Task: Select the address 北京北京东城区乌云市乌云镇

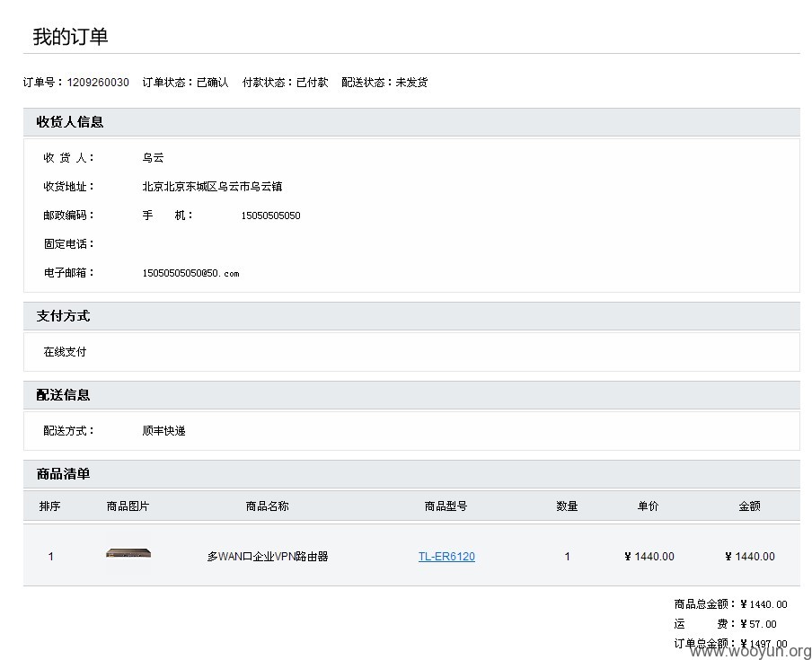Action: 212,187
